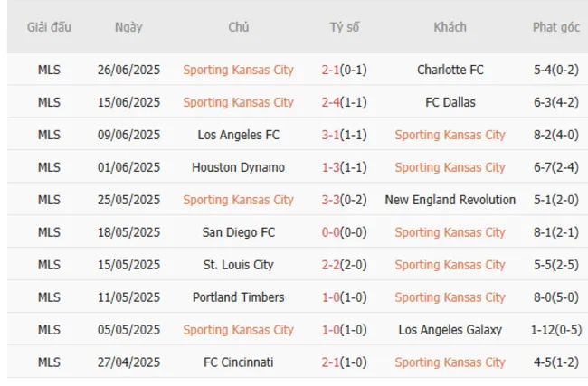The image size is (588, 386).
Task: Click the Charlotte FC team name
Action: coord(450,69)
